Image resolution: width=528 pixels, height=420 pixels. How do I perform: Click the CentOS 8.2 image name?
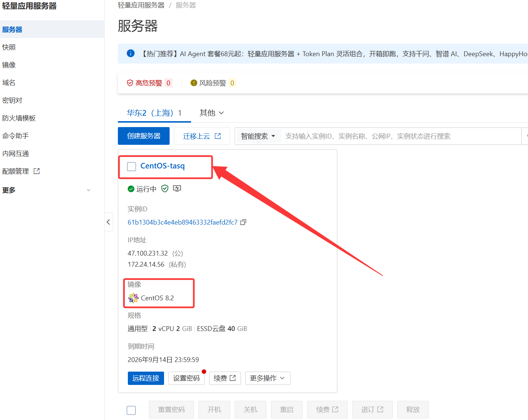click(x=157, y=298)
